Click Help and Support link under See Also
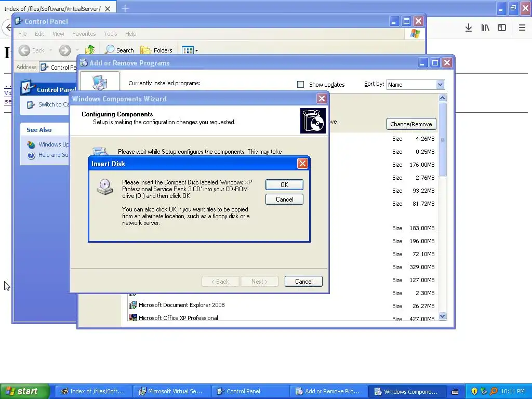532x399 pixels. point(53,155)
